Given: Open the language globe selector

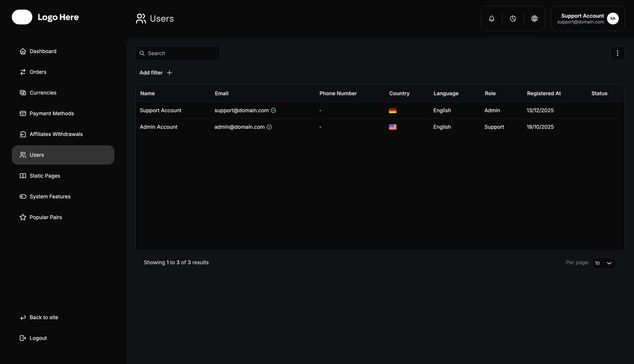Looking at the screenshot, I should click(x=535, y=18).
